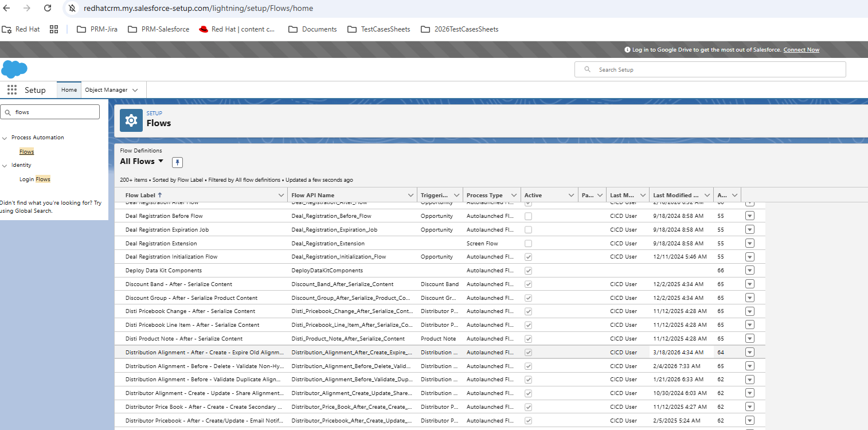Screen dimensions: 868x430
Task: Click the site info icon in address bar
Action: 72,8
